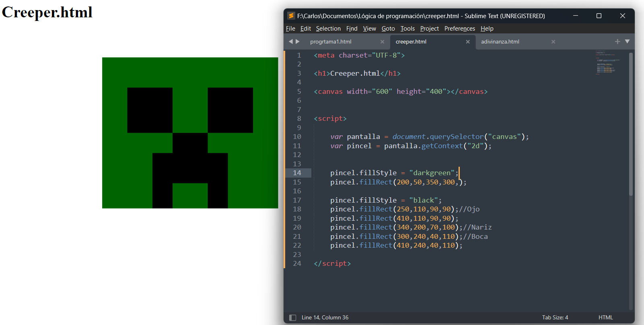Click the Tab Size: 4 selector
The height and width of the screenshot is (325, 644).
(x=555, y=317)
